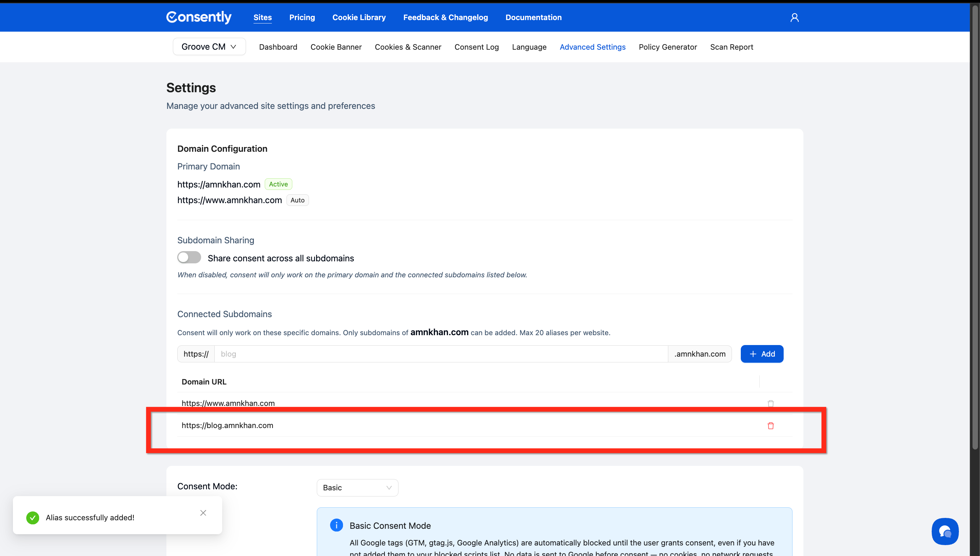The image size is (980, 556).
Task: Open the Pricing page
Action: (x=301, y=17)
